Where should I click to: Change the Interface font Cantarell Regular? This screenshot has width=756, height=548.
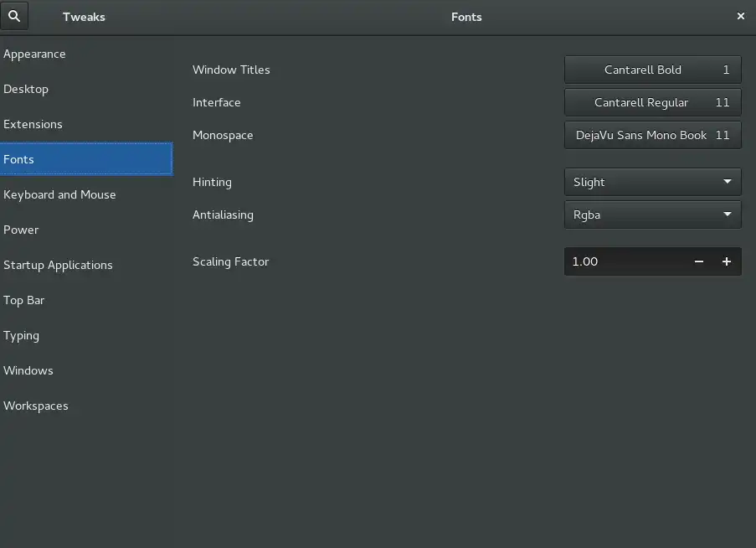[x=652, y=102]
